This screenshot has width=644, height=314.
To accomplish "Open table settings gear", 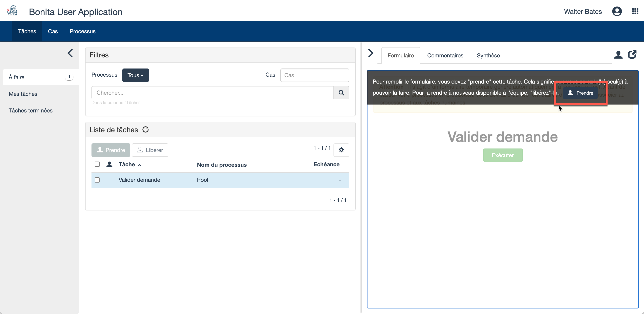I will 341,150.
